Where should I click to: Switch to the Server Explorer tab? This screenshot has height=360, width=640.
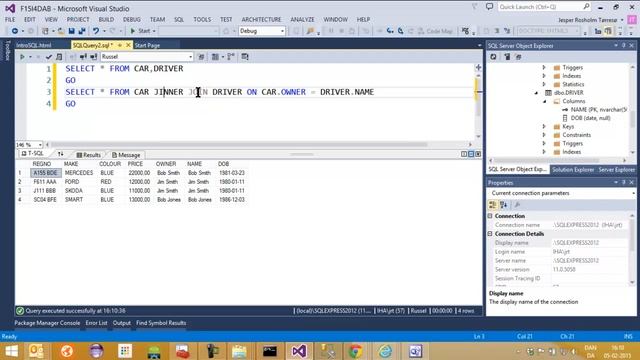(x=617, y=169)
